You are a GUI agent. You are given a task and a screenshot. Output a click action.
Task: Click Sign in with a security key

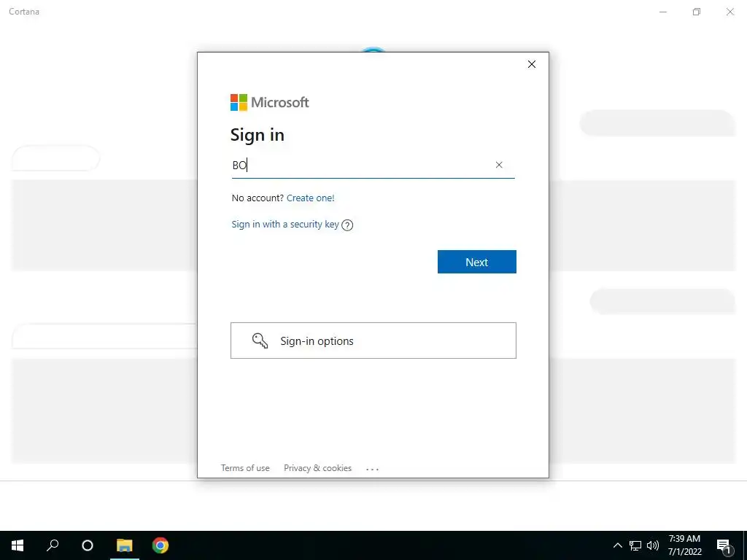[x=285, y=225]
